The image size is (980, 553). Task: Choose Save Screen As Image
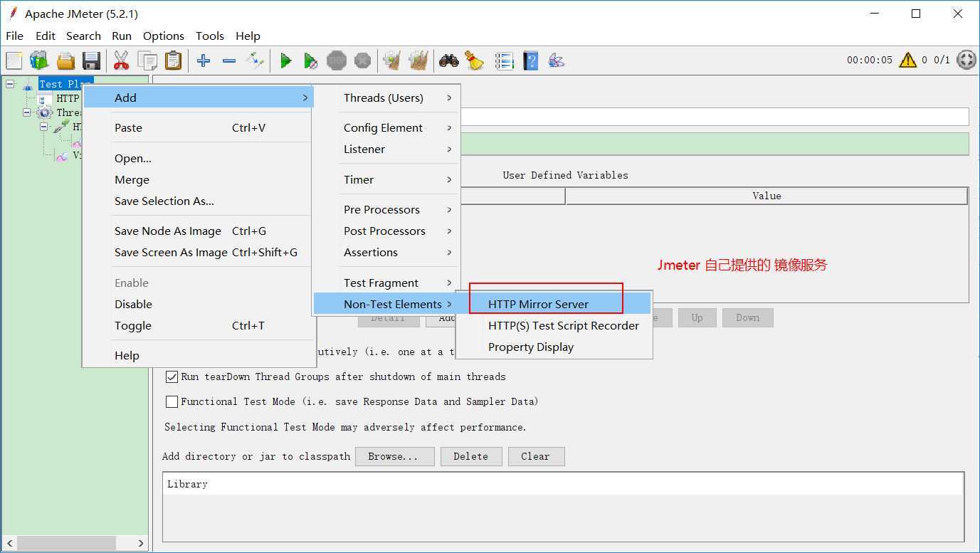pos(197,252)
